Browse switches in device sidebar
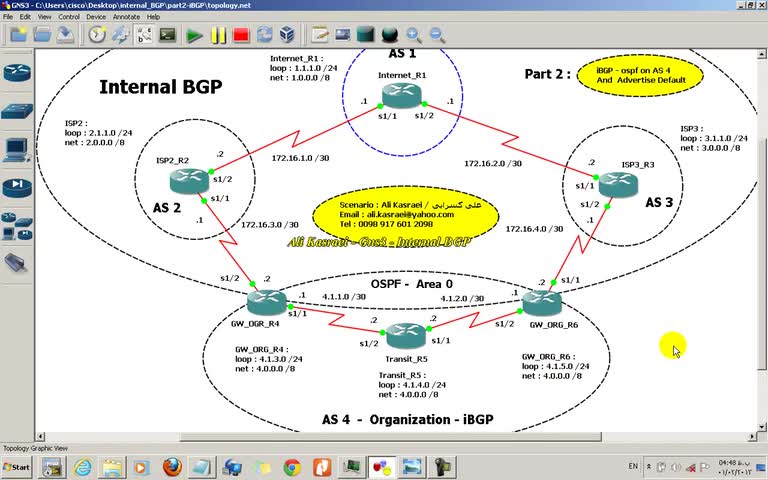 pyautogui.click(x=17, y=111)
